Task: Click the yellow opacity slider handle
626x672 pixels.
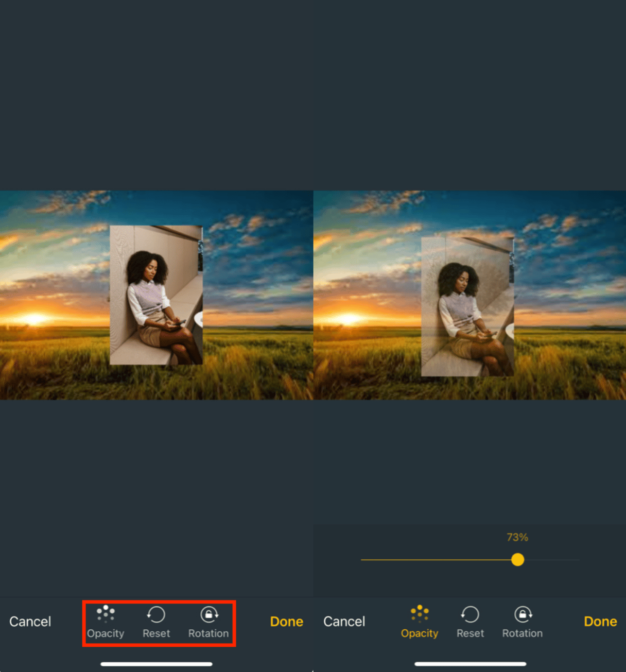Action: (x=518, y=560)
